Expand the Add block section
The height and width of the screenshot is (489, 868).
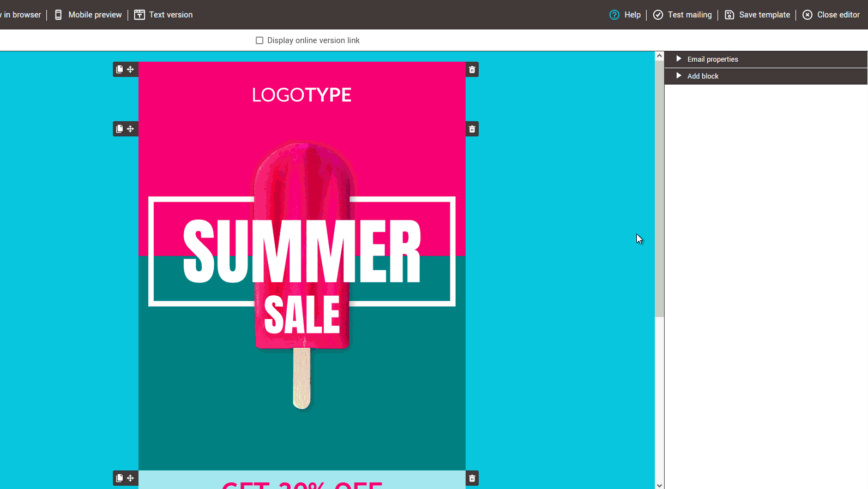coord(702,76)
